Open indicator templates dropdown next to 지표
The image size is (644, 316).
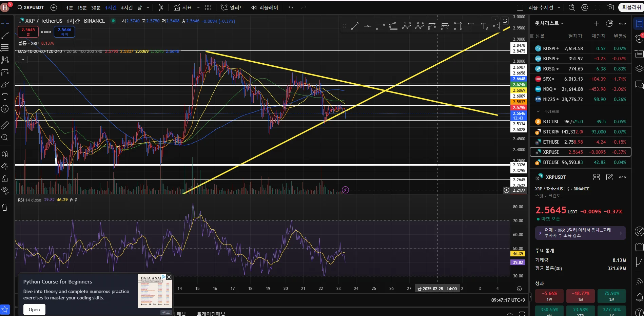[198, 7]
